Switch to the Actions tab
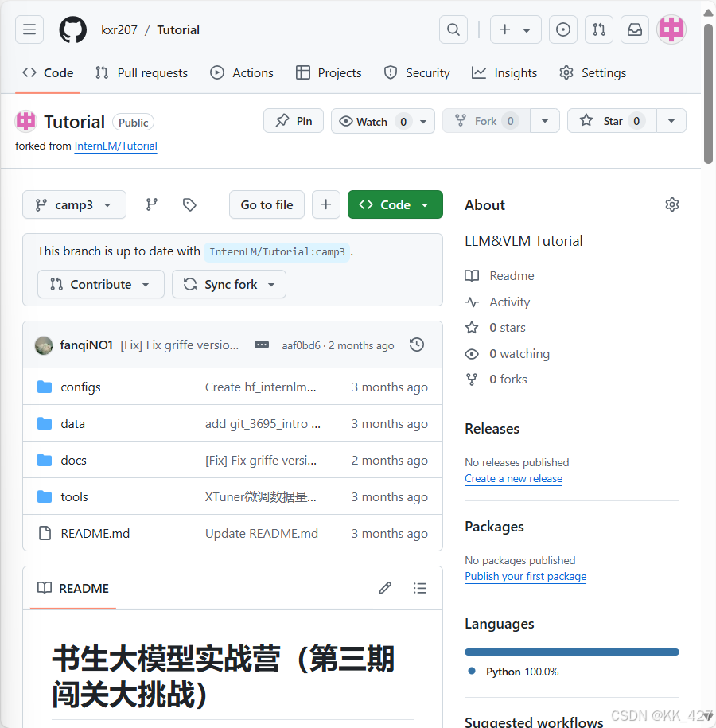 coord(242,73)
